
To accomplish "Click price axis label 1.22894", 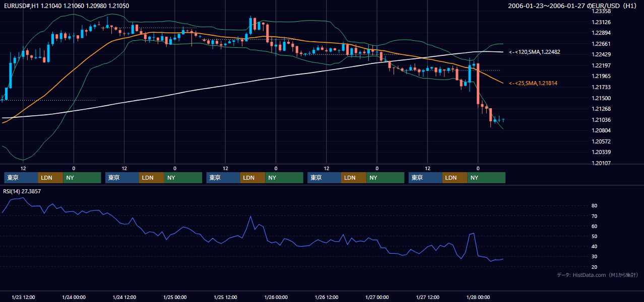I will click(x=601, y=33).
